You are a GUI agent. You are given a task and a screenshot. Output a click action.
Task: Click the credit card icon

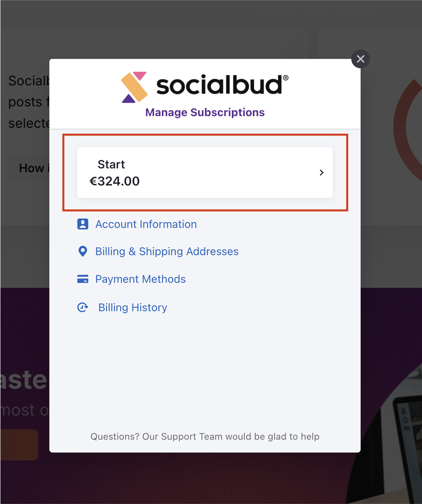tap(83, 279)
